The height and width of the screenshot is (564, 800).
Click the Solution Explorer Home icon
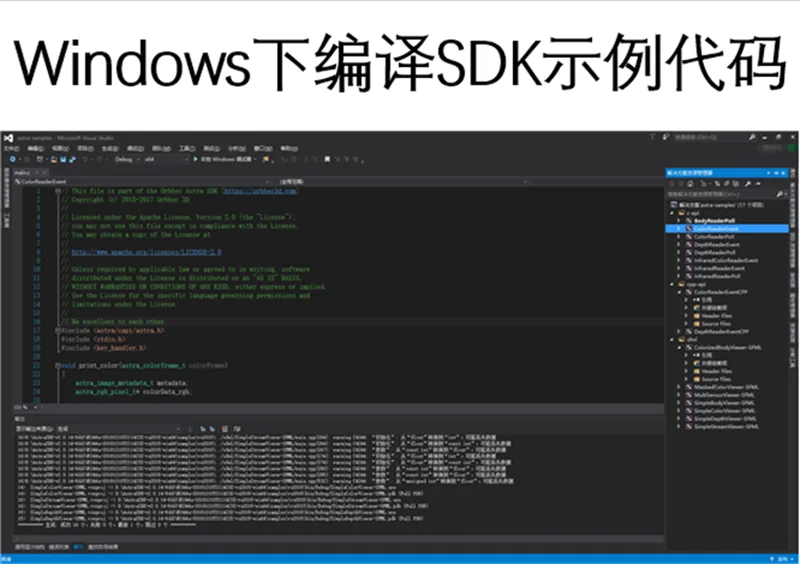click(x=690, y=184)
